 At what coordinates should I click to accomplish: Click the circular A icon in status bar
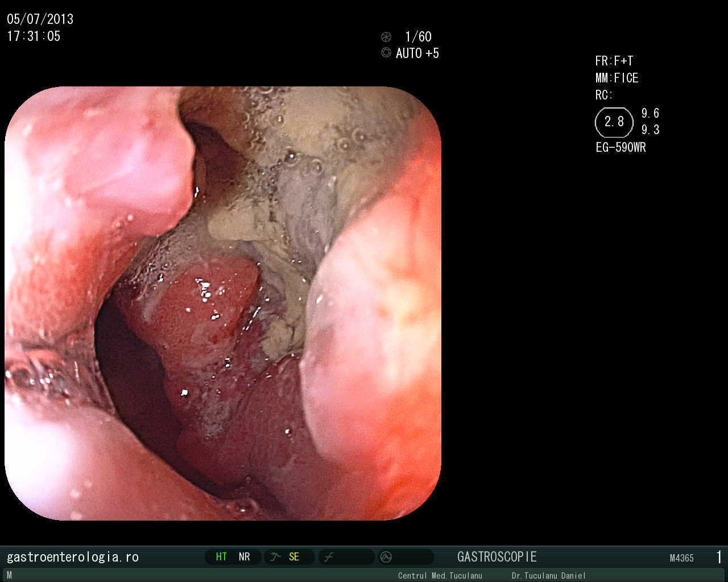click(x=386, y=557)
